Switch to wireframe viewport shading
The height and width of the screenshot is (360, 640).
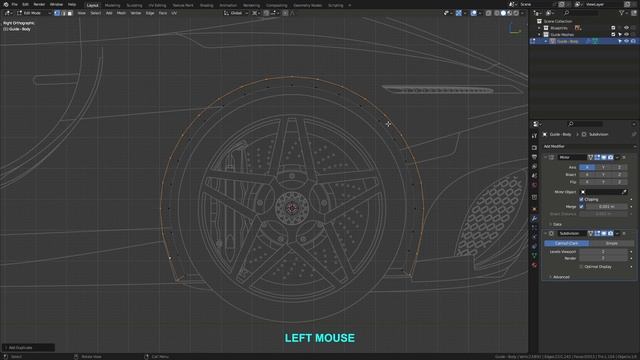tap(497, 13)
